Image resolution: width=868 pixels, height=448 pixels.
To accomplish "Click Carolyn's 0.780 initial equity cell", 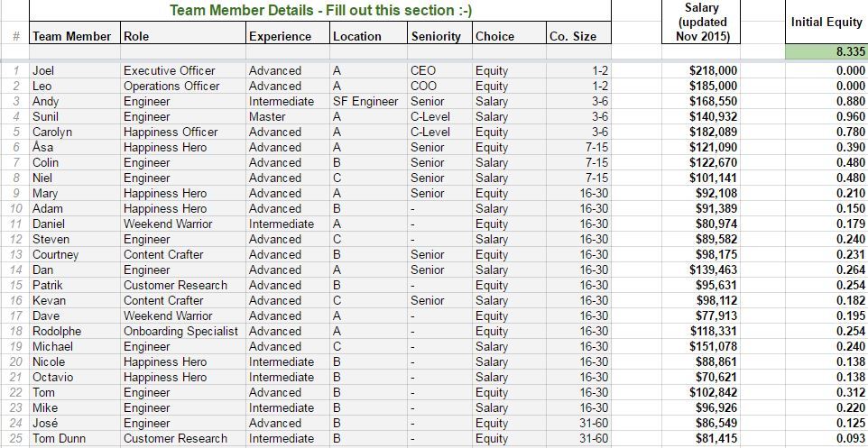I will coord(826,132).
